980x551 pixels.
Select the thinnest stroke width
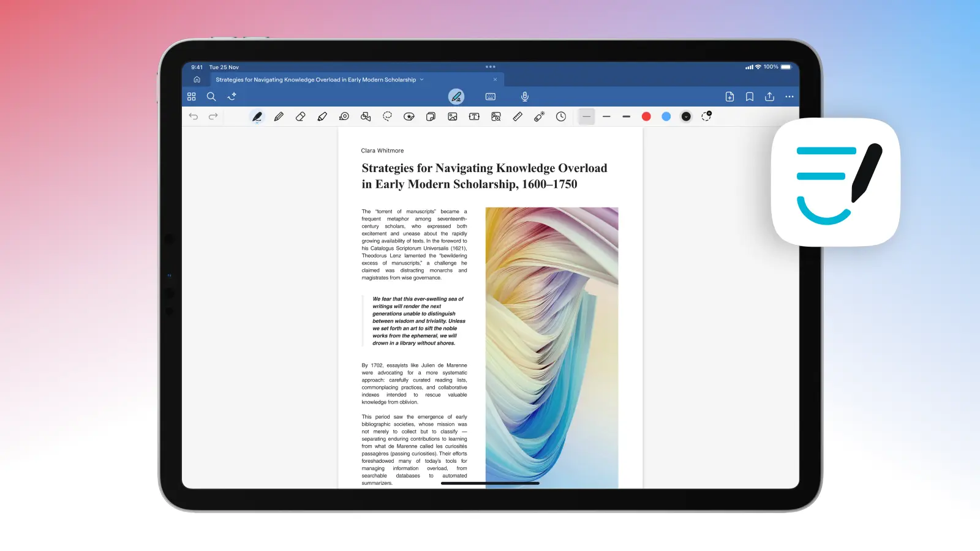(586, 116)
